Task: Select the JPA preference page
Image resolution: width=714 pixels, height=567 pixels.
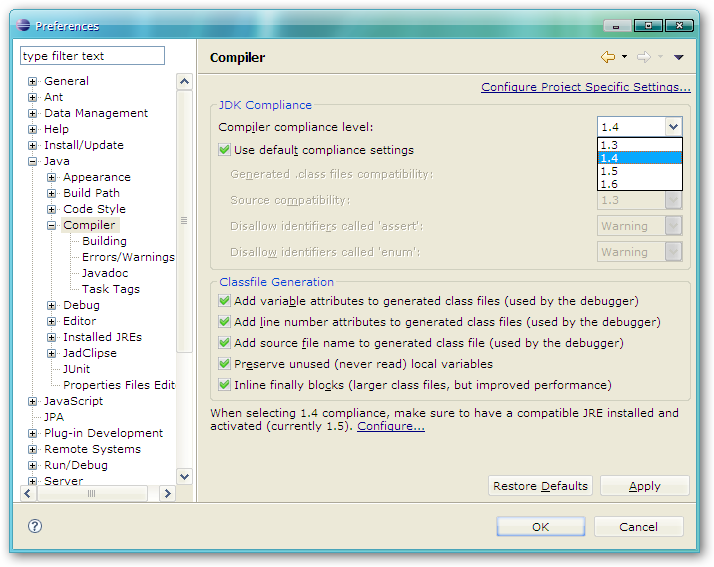Action: [x=54, y=417]
